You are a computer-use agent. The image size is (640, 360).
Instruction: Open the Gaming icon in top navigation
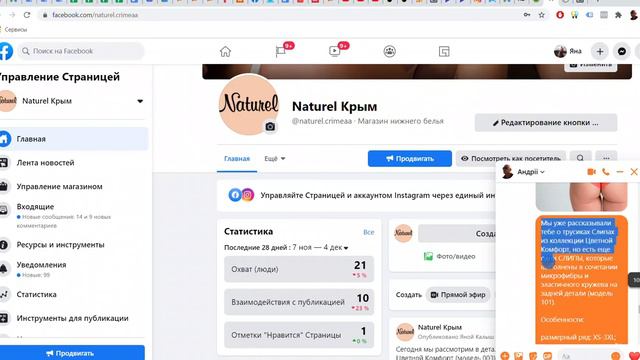444,51
